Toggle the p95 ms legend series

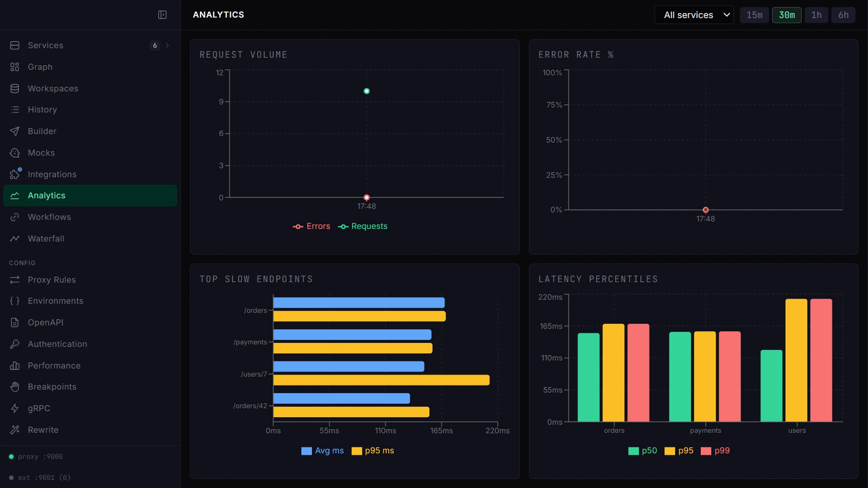point(373,451)
